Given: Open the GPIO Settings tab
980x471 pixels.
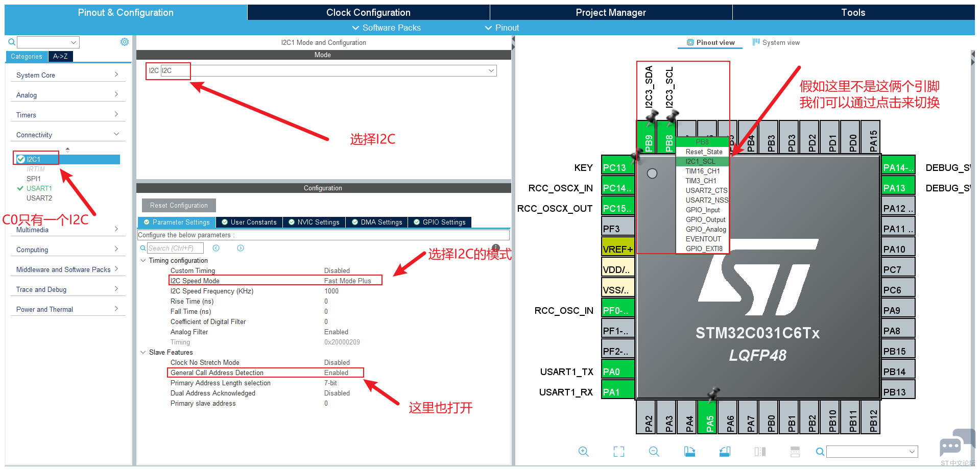Looking at the screenshot, I should pyautogui.click(x=440, y=222).
